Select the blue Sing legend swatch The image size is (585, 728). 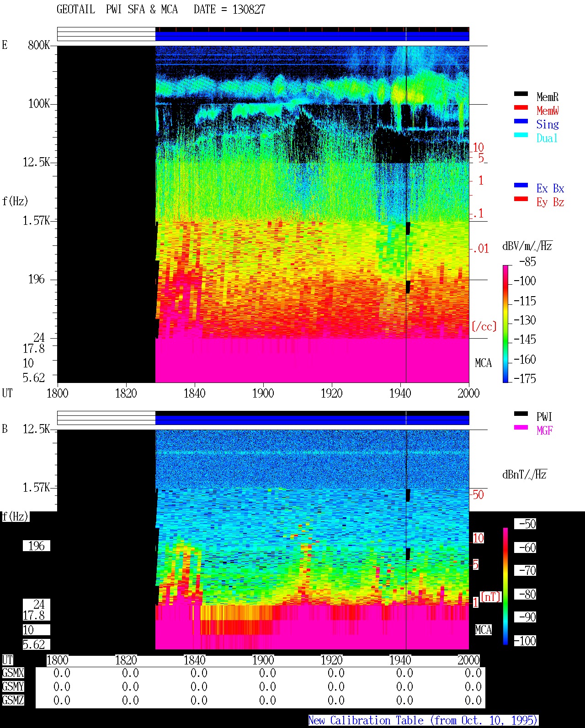(521, 121)
